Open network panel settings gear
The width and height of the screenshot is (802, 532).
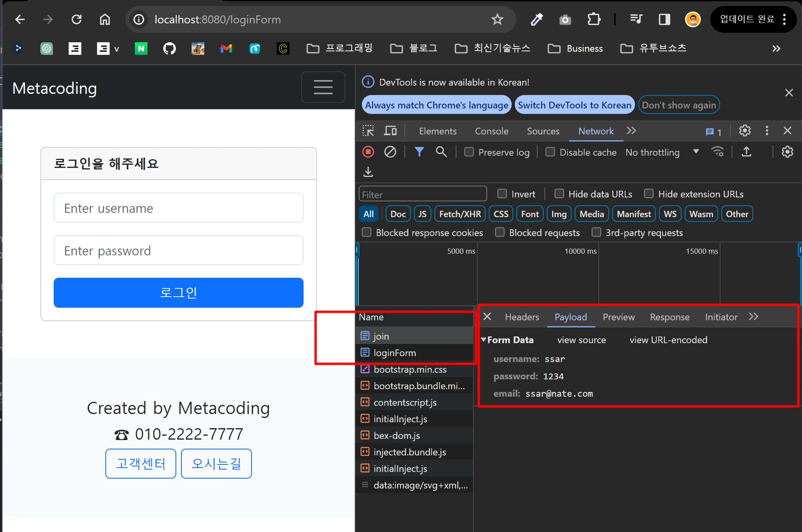787,152
